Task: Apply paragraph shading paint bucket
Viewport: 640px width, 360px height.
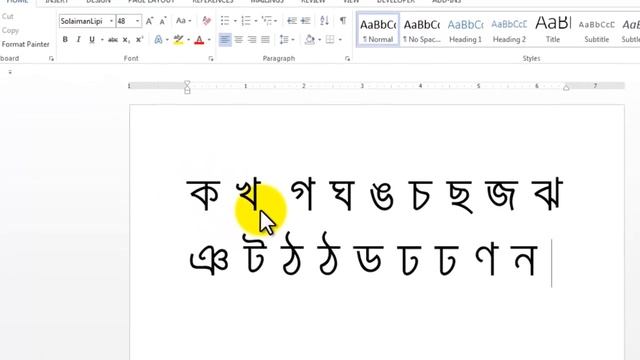Action: 310,40
